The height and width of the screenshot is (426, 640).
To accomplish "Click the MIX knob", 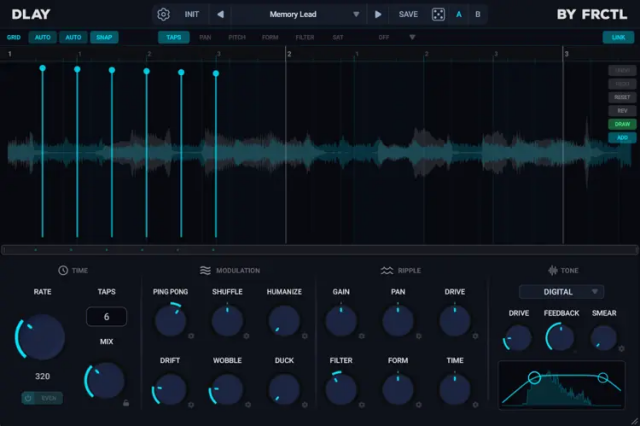I will pyautogui.click(x=106, y=381).
